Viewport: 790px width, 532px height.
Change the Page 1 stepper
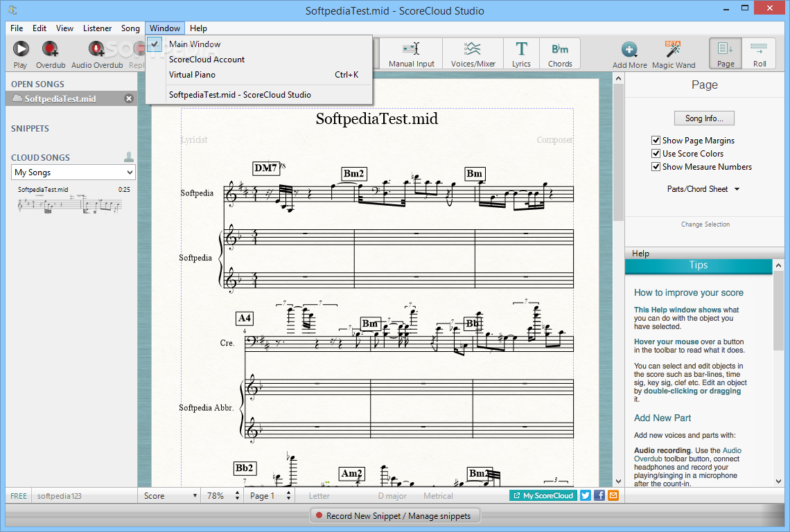pyautogui.click(x=289, y=496)
